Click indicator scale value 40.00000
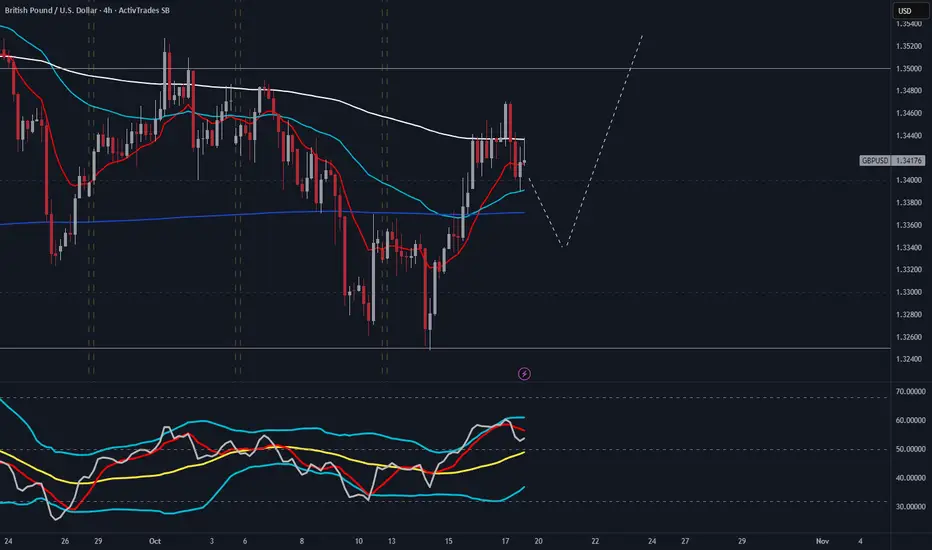932x550 pixels. tap(911, 477)
